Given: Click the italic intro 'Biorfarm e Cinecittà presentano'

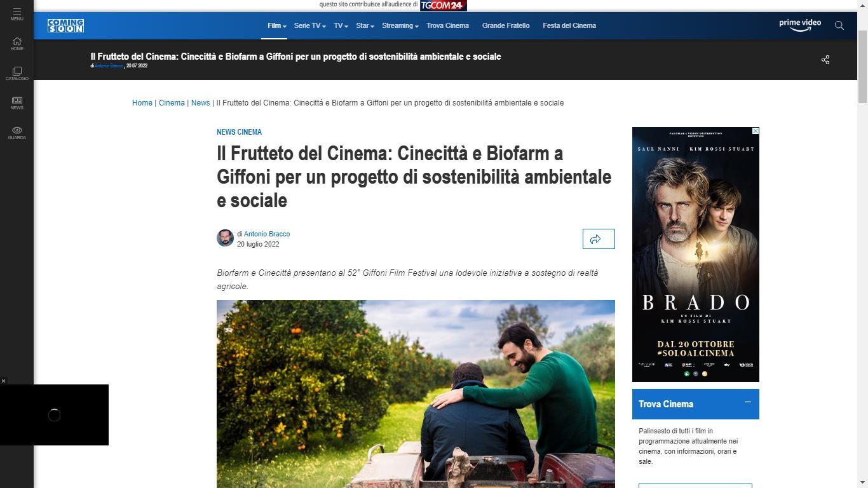Looking at the screenshot, I should (x=407, y=280).
